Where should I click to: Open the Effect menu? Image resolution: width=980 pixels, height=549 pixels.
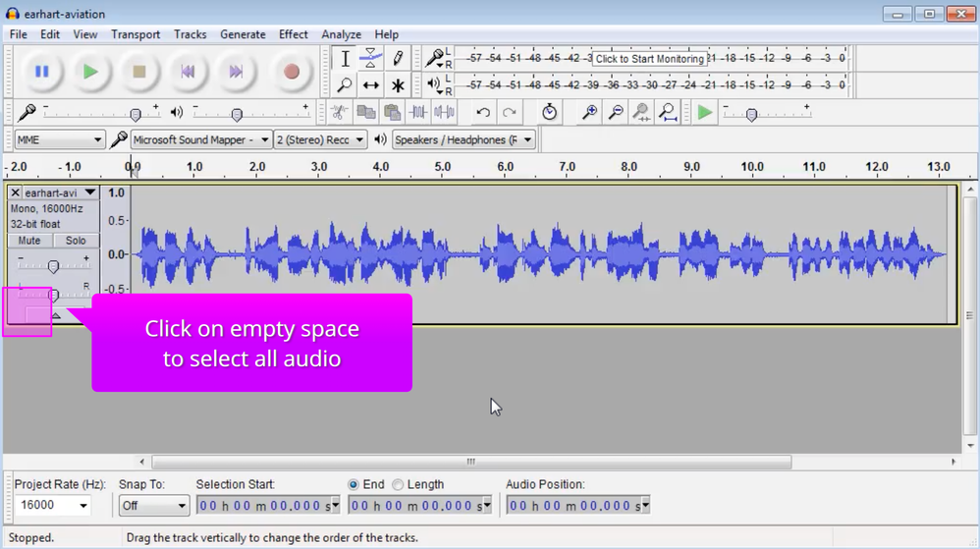pos(293,34)
